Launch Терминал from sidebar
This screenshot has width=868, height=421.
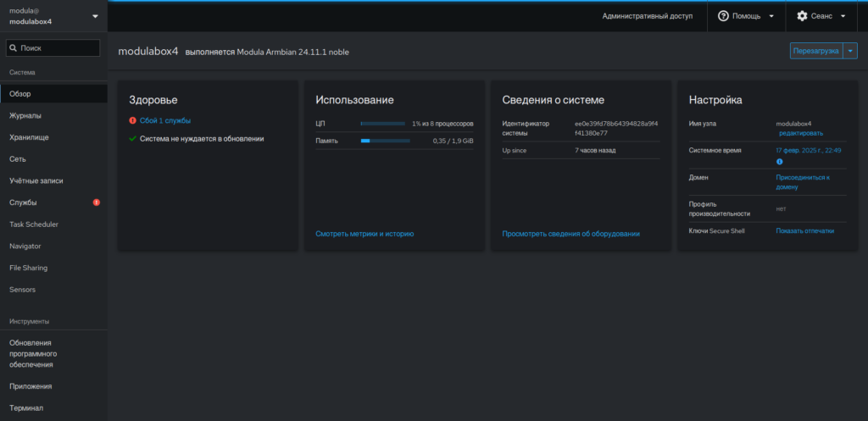pos(53,407)
